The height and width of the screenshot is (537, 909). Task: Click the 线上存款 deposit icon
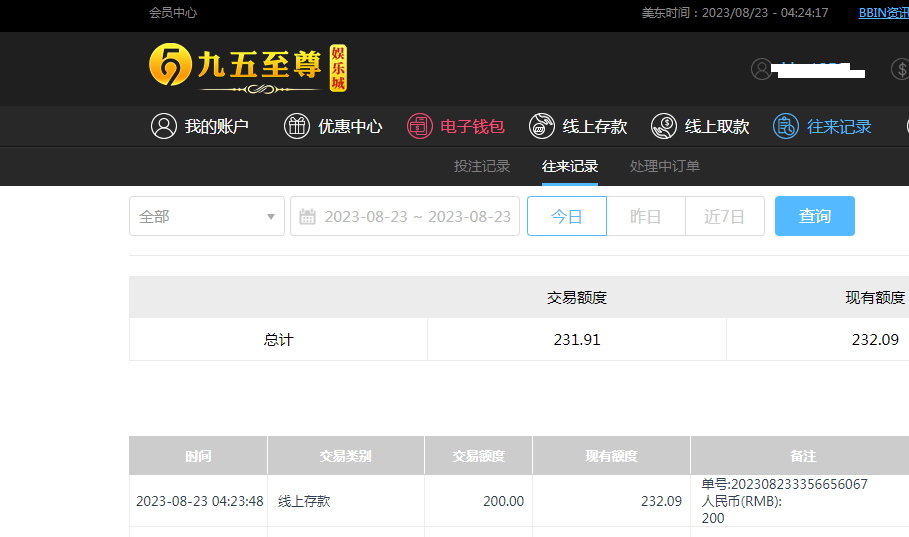[x=541, y=126]
